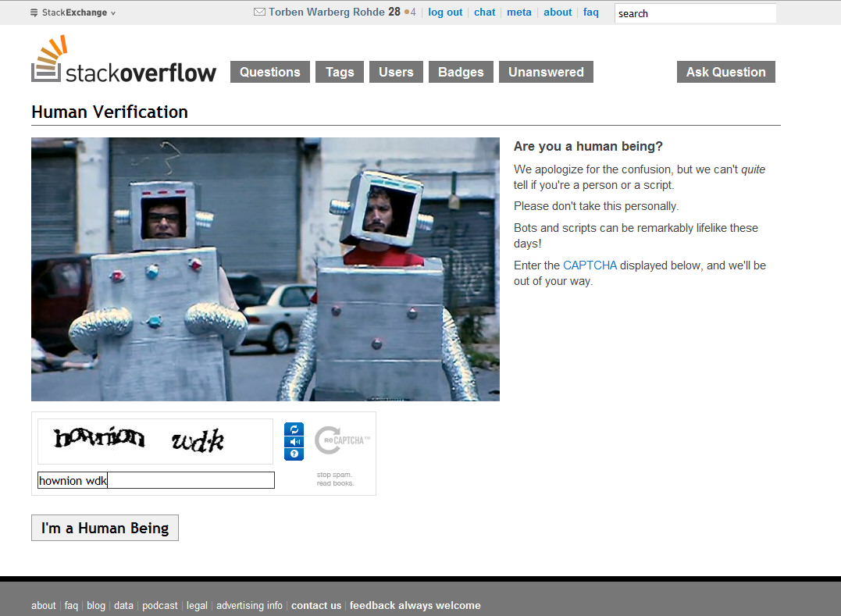Click the robot costume image
This screenshot has height=616, width=841.
[265, 269]
